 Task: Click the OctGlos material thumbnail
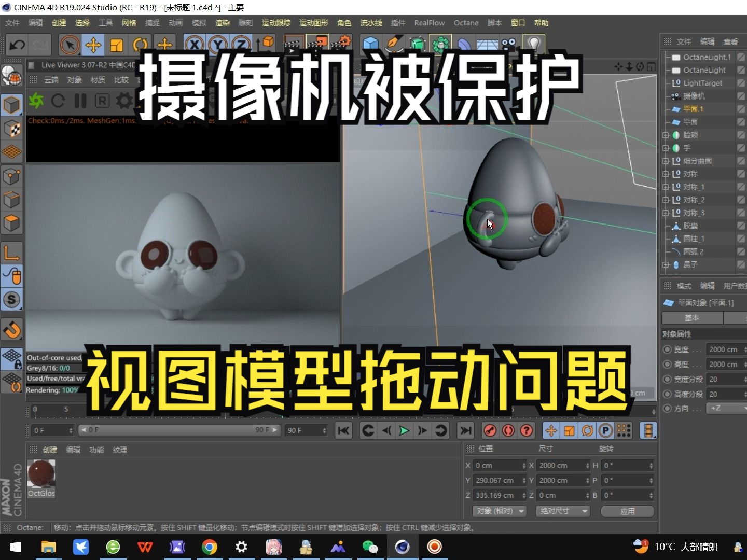click(41, 474)
